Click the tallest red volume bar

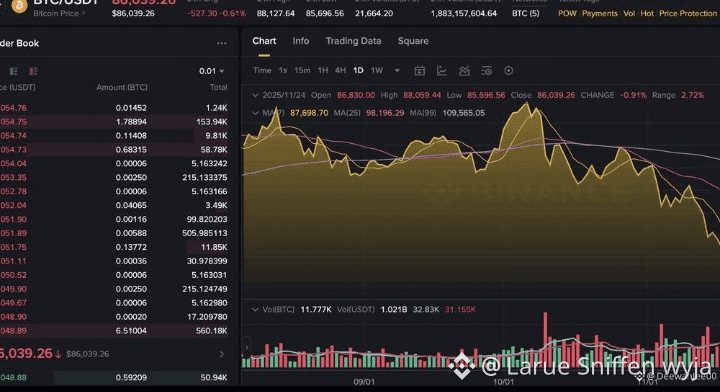point(546,339)
